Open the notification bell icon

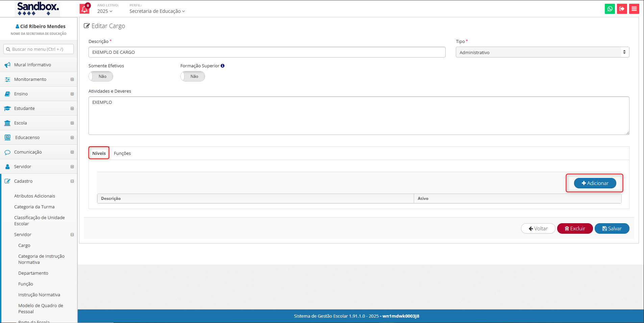click(84, 9)
